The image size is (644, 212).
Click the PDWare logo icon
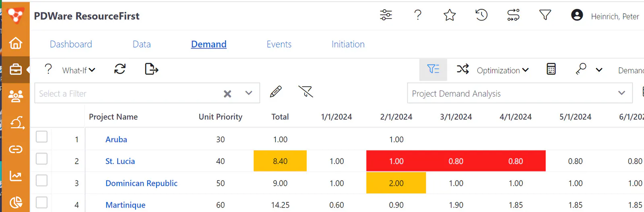point(15,15)
